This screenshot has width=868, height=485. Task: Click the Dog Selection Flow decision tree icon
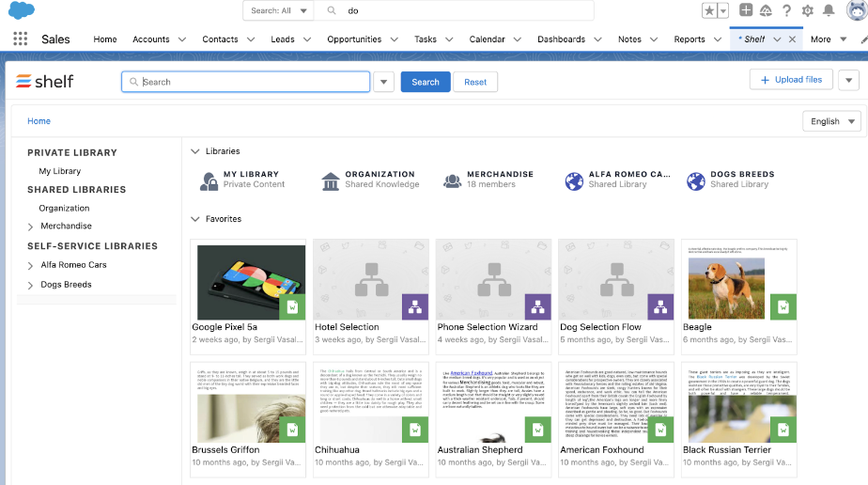click(x=660, y=306)
